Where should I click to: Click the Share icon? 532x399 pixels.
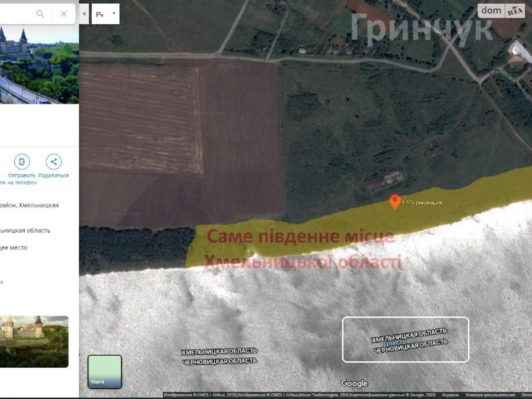pos(54,162)
